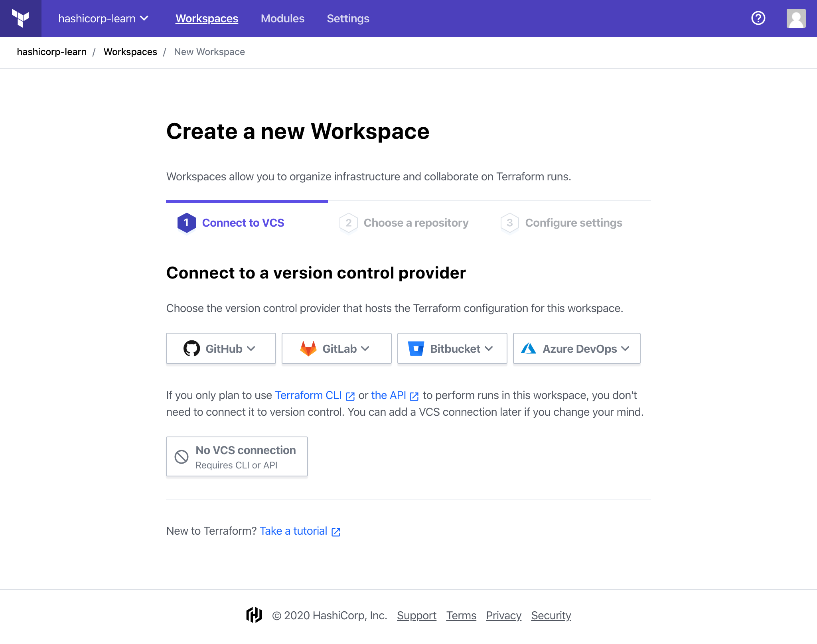The image size is (817, 644).
Task: Expand the hashicorp-learn organization dropdown
Action: pos(103,18)
